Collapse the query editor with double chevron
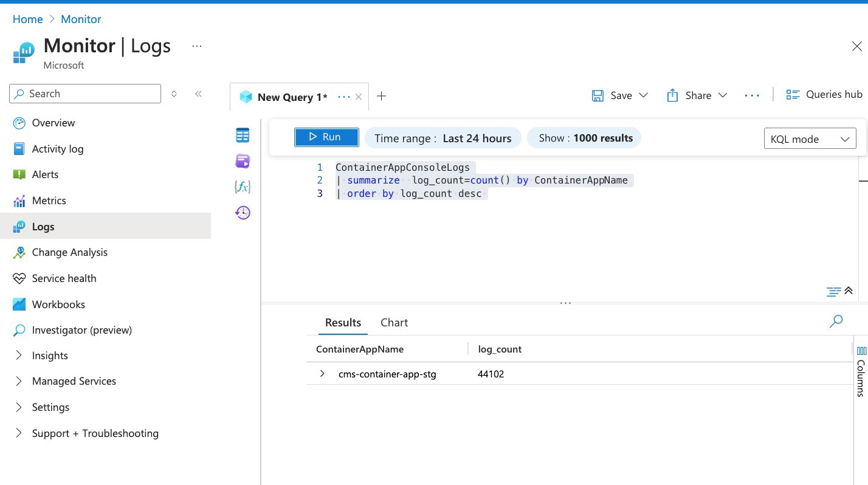Screen dimensions: 868x485 [x=849, y=291]
